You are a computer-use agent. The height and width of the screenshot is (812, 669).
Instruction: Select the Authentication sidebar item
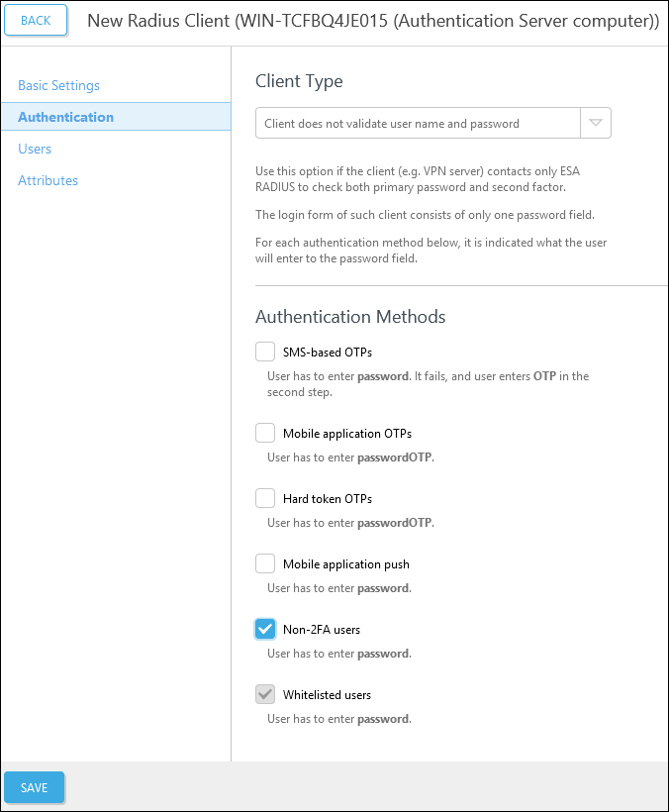pyautogui.click(x=65, y=117)
